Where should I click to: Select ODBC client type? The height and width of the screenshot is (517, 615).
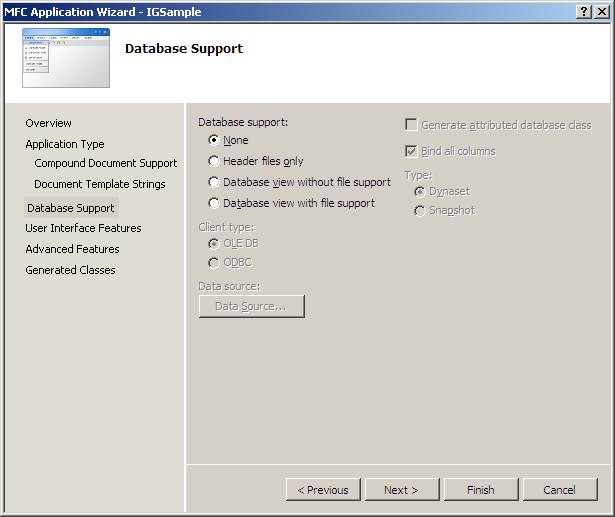coord(214,262)
